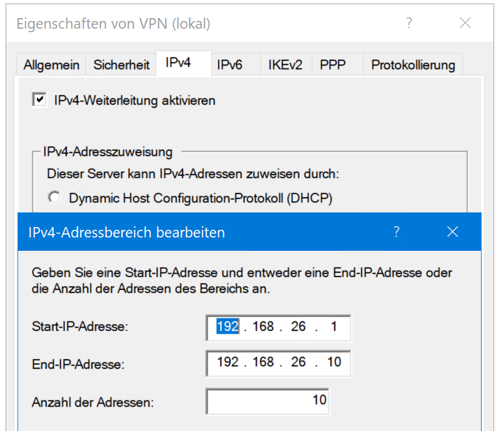Viewport: 504px width, 431px height.
Task: Go to the IPv6 tab
Action: [x=229, y=65]
